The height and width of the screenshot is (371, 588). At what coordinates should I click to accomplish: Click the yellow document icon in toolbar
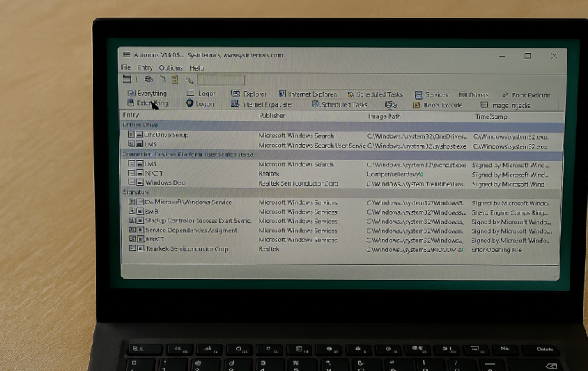coord(175,79)
